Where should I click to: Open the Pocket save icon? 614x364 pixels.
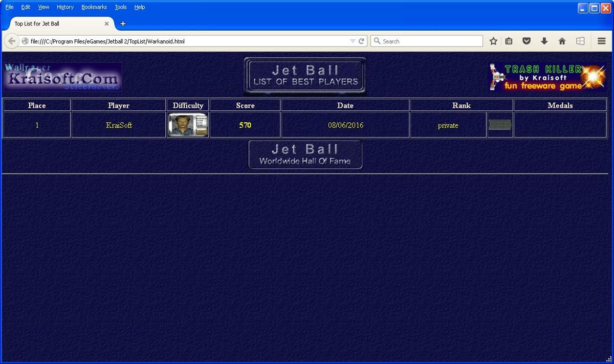pos(526,41)
